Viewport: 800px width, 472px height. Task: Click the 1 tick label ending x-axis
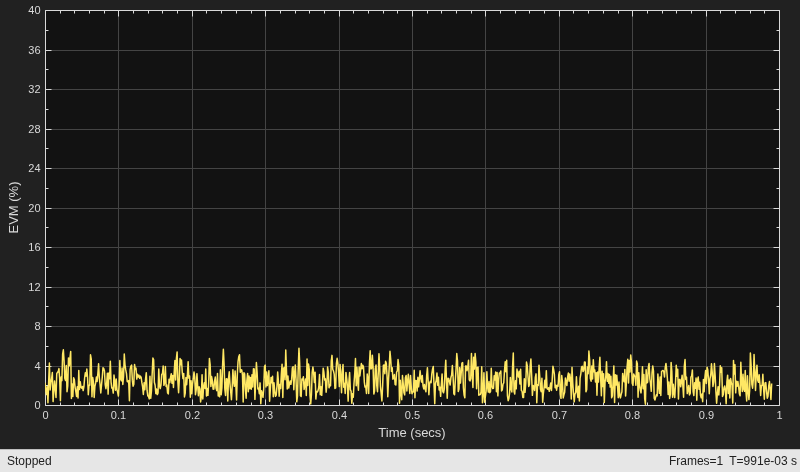(x=779, y=415)
